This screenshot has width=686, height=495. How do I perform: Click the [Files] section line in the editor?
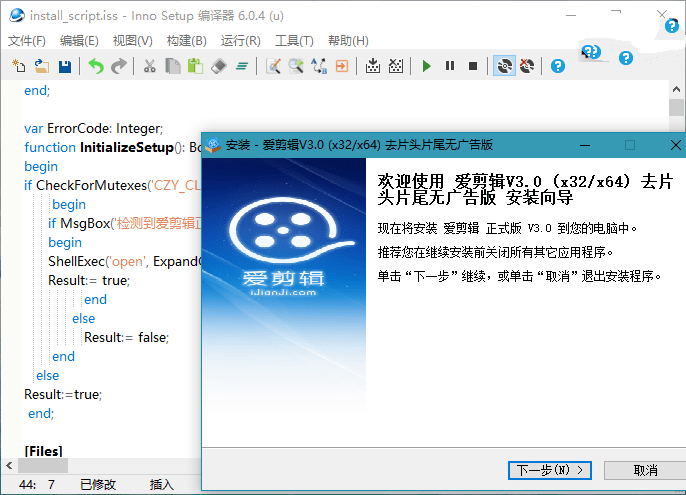coord(43,452)
